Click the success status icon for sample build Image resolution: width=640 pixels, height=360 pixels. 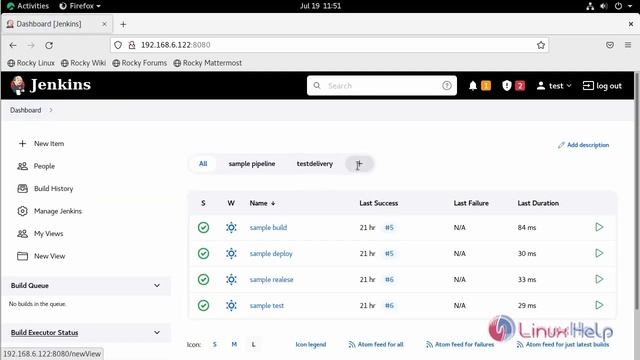pos(203,227)
